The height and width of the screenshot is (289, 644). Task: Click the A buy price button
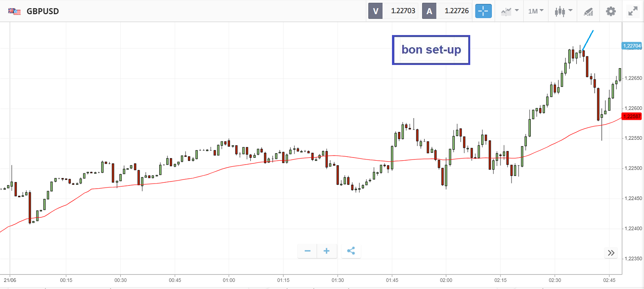(429, 11)
